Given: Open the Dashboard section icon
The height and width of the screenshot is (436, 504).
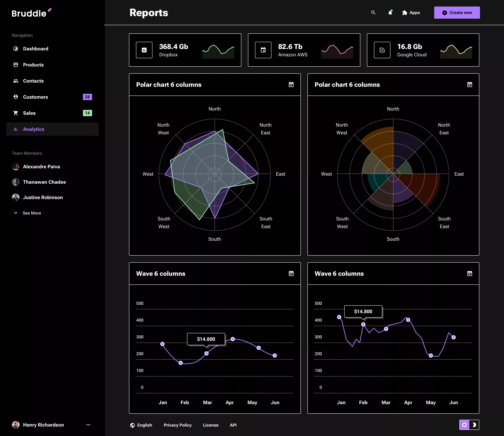Looking at the screenshot, I should coord(16,48).
